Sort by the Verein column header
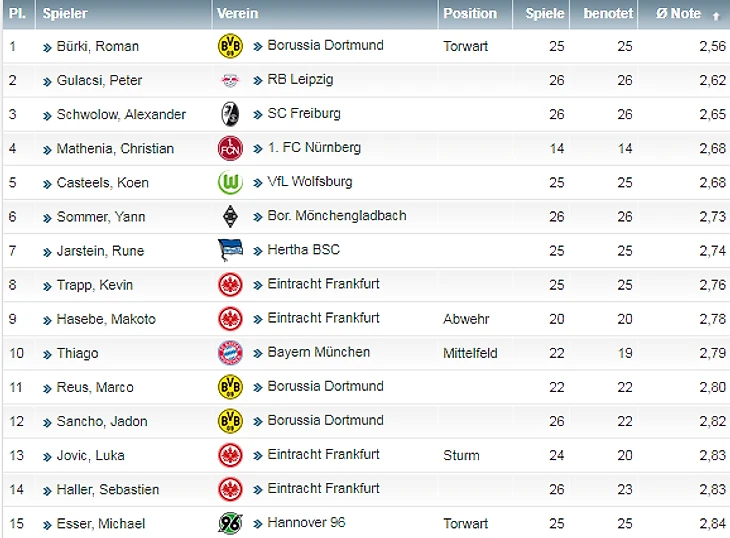Screen dimensions: 730x538 click(237, 14)
